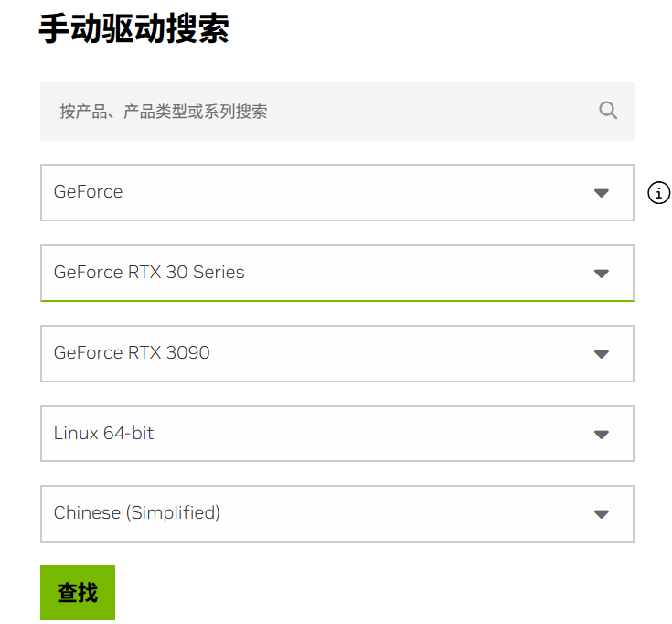Click the 'Chinese (Simplified)' value text

[x=137, y=513]
